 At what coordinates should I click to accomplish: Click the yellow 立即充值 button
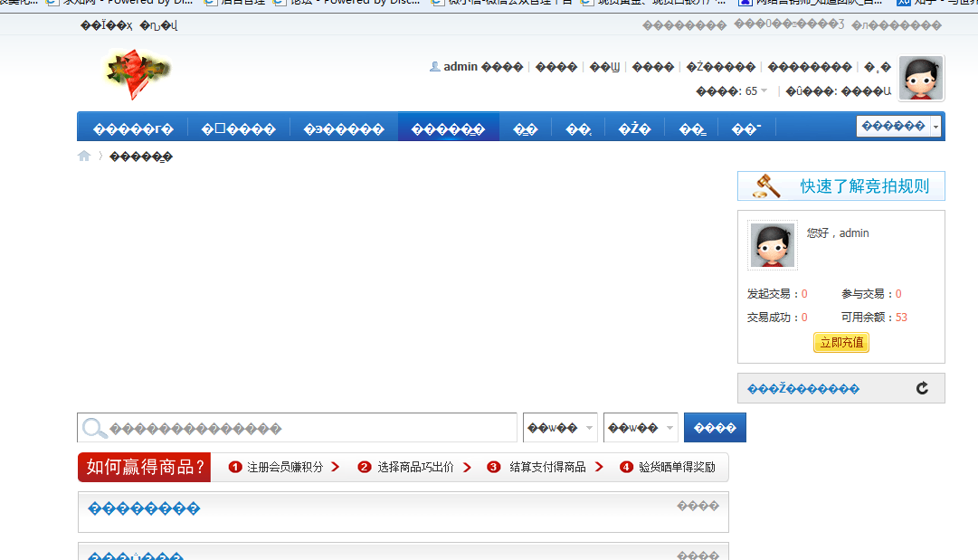pos(841,342)
